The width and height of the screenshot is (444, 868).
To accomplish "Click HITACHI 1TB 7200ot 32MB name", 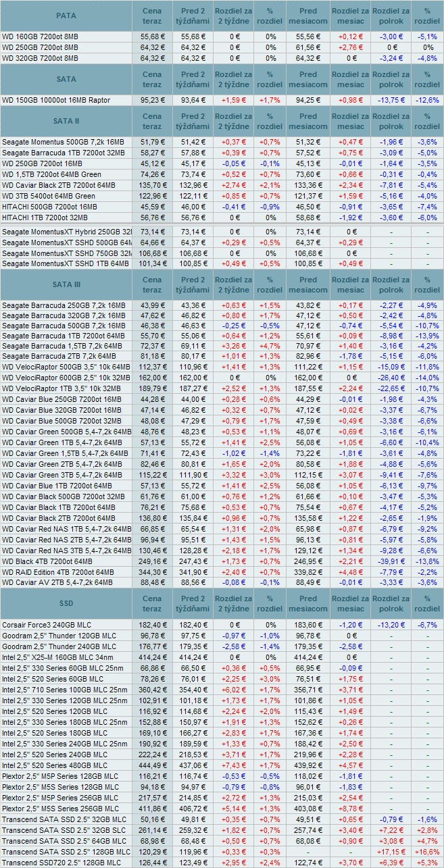I will [45, 218].
